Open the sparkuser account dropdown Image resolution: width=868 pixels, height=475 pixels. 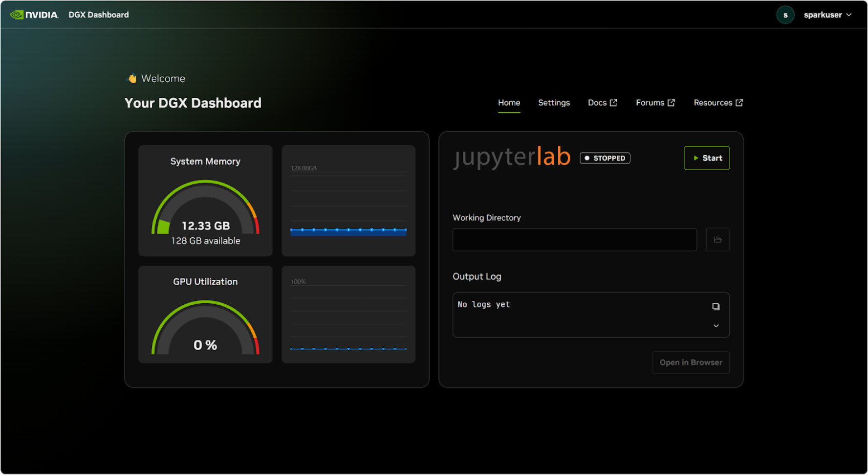[849, 15]
